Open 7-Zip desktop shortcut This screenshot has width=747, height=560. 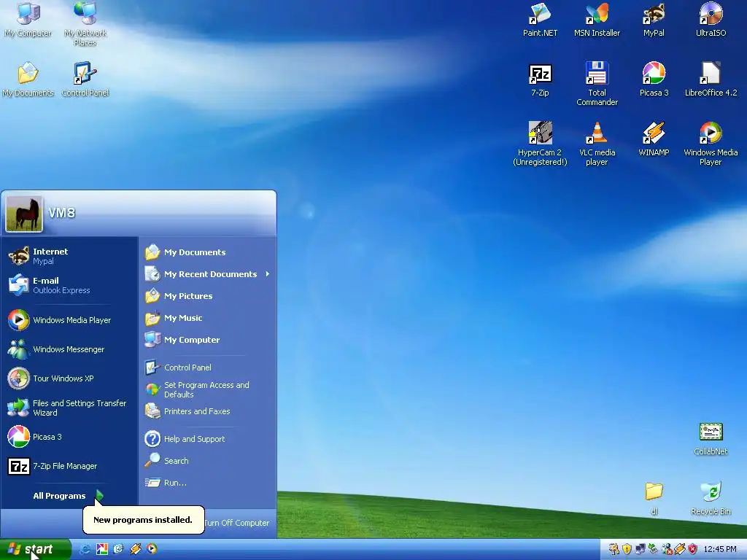[x=540, y=79]
